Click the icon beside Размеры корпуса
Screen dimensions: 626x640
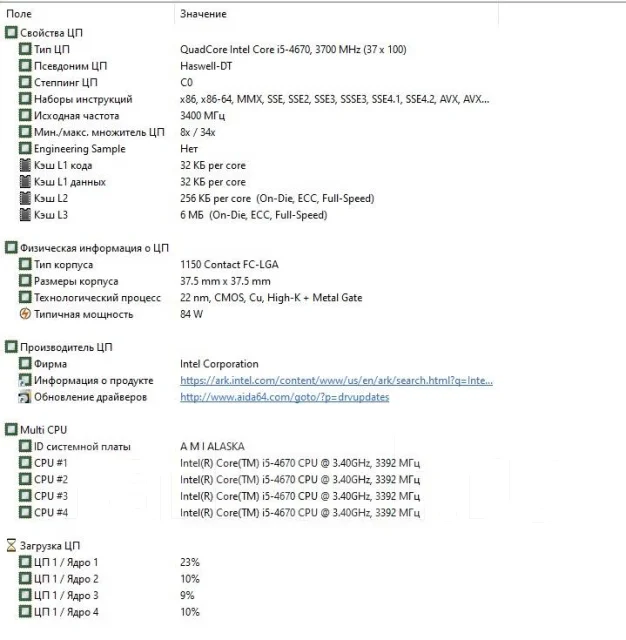pyautogui.click(x=25, y=281)
